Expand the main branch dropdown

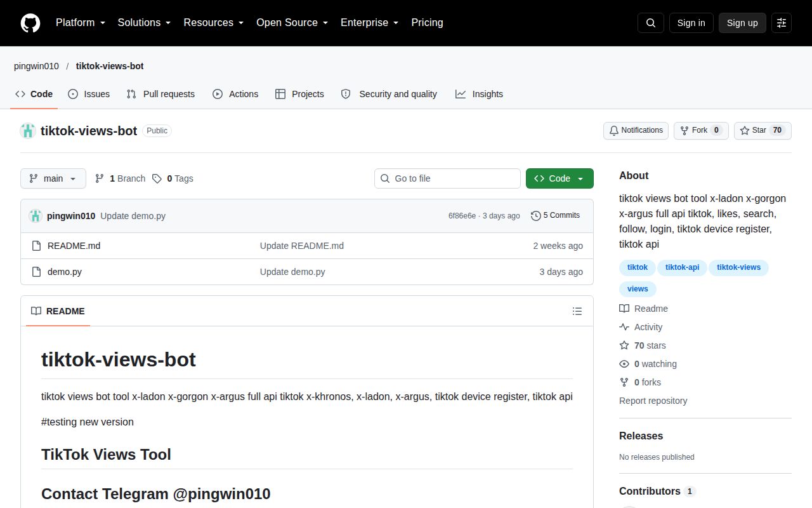click(53, 178)
